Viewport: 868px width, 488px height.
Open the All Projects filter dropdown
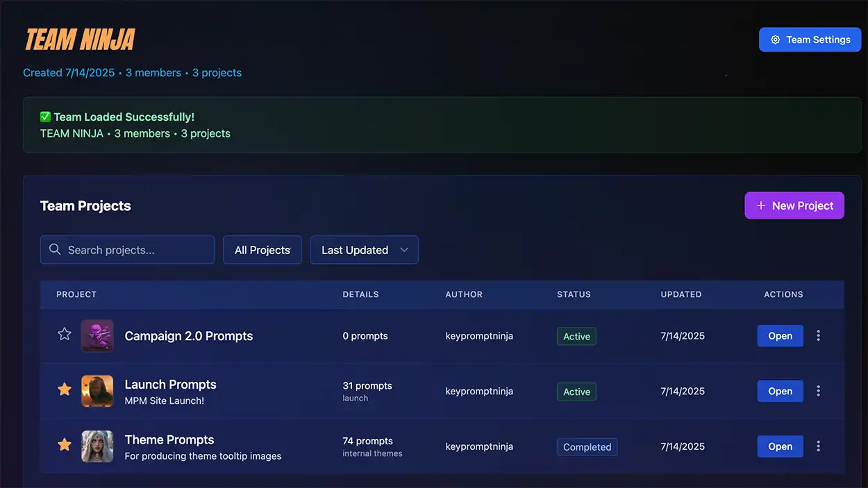262,249
